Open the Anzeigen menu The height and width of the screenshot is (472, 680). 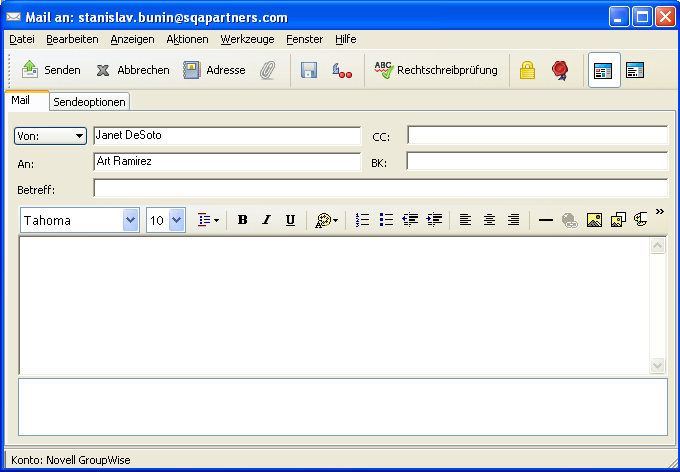132,39
